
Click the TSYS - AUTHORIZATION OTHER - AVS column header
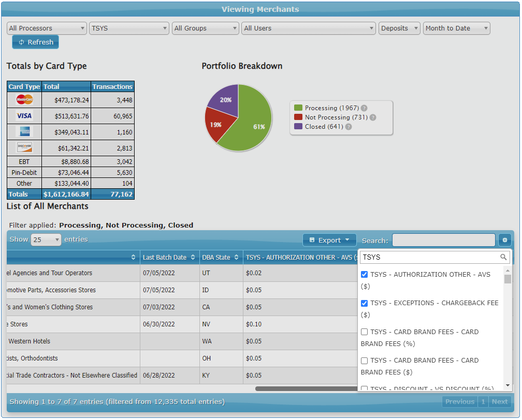tap(300, 258)
